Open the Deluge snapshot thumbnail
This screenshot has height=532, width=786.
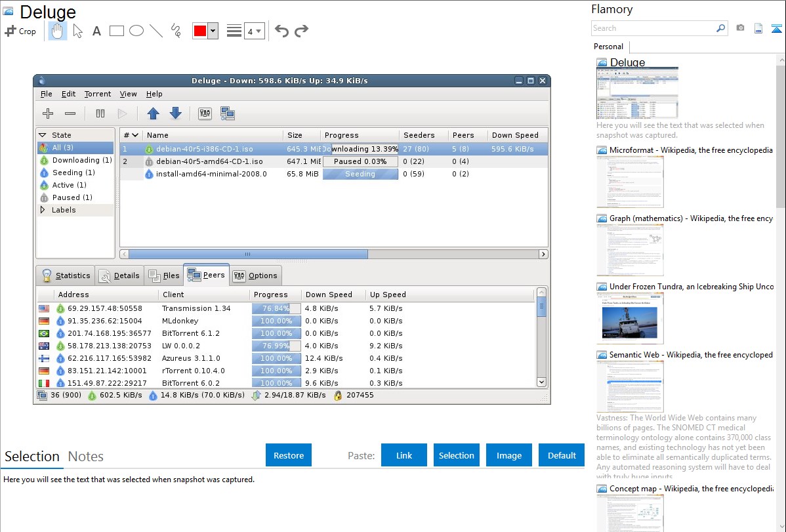coord(637,92)
